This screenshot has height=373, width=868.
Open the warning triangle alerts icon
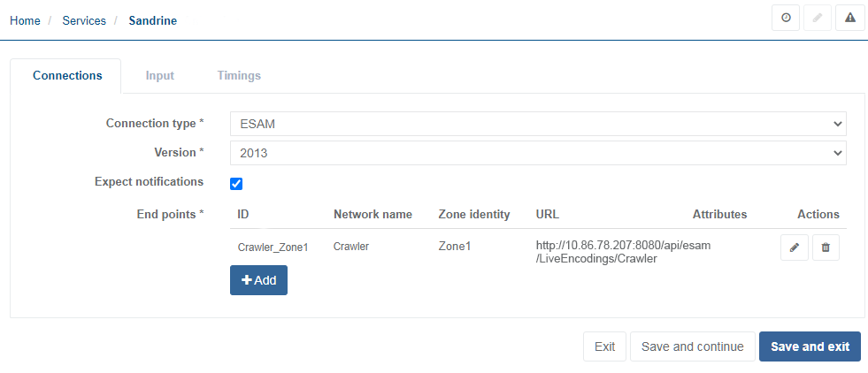pos(849,19)
